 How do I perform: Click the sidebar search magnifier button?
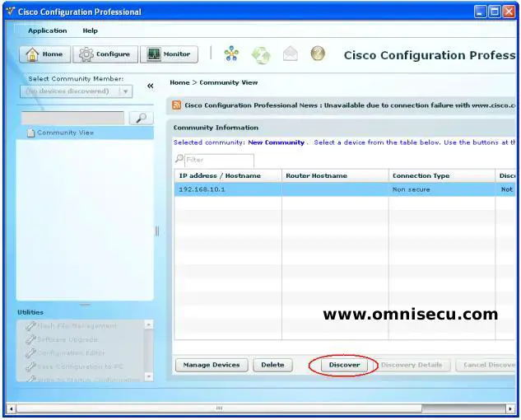pos(142,118)
